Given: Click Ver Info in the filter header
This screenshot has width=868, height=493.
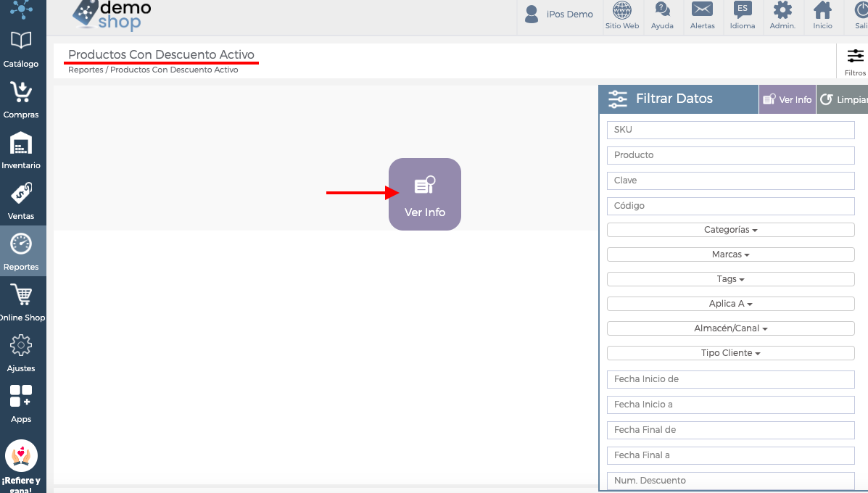Looking at the screenshot, I should pyautogui.click(x=788, y=99).
